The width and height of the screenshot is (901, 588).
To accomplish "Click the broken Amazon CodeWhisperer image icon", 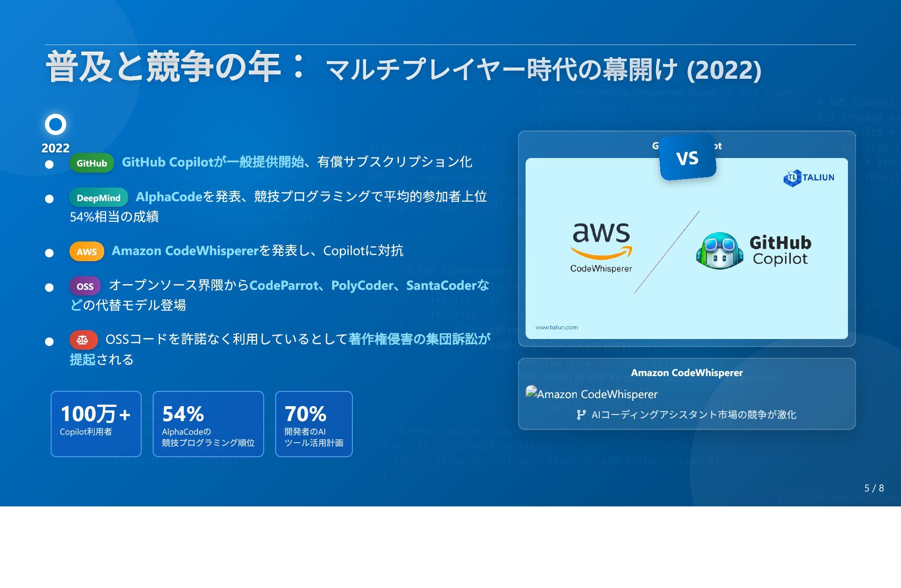I will [531, 392].
